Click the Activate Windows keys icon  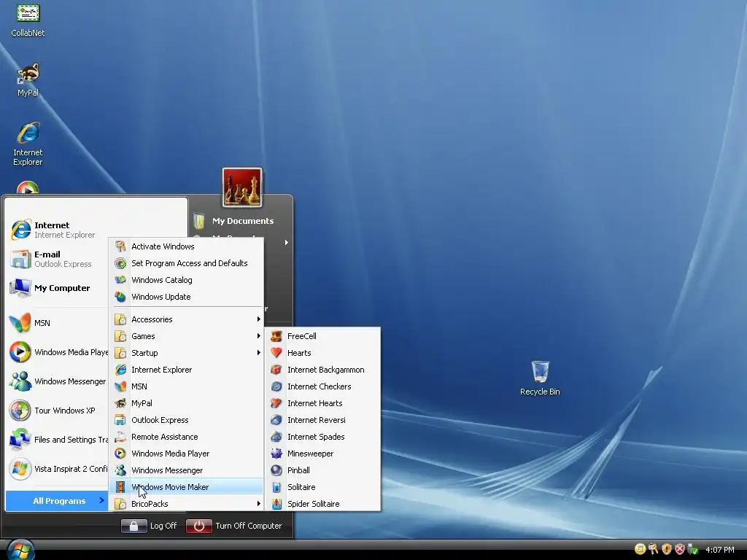(x=120, y=246)
